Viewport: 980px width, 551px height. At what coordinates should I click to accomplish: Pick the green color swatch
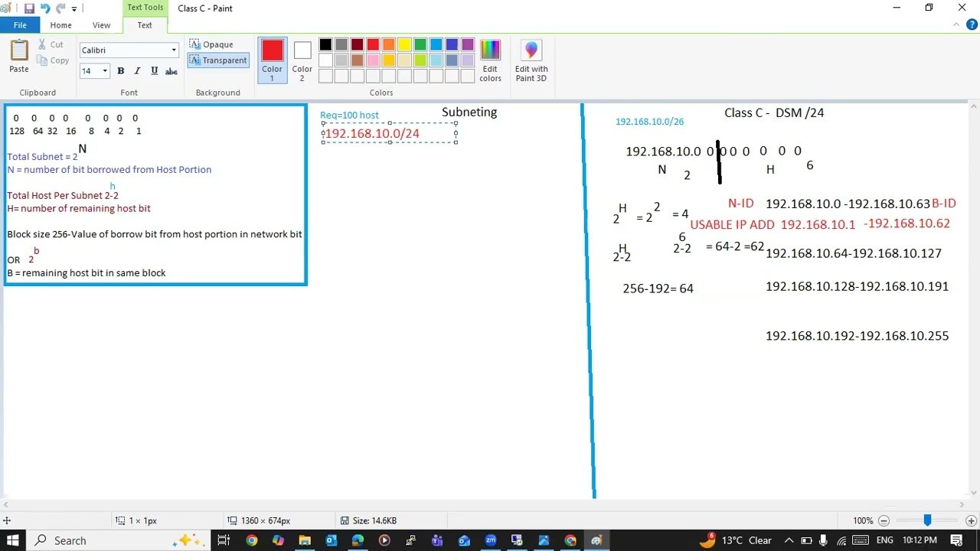[x=420, y=44]
